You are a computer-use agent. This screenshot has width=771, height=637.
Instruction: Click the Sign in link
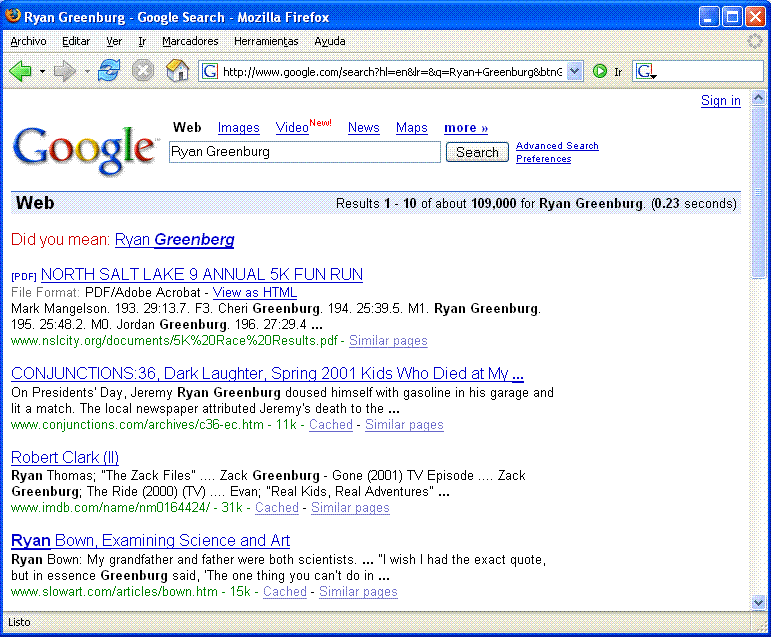[721, 100]
